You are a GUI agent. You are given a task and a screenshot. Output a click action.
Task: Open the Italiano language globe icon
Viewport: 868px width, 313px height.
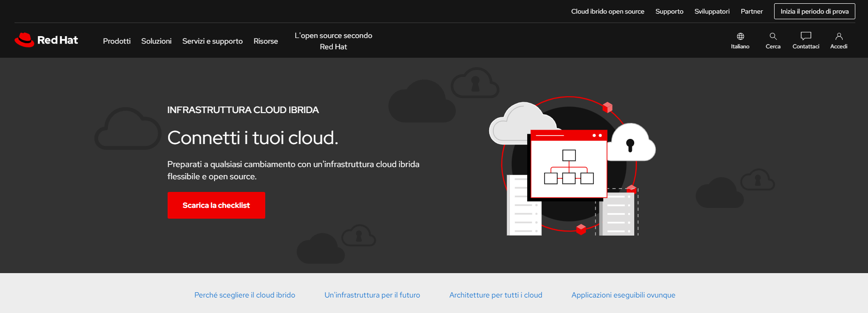[740, 37]
